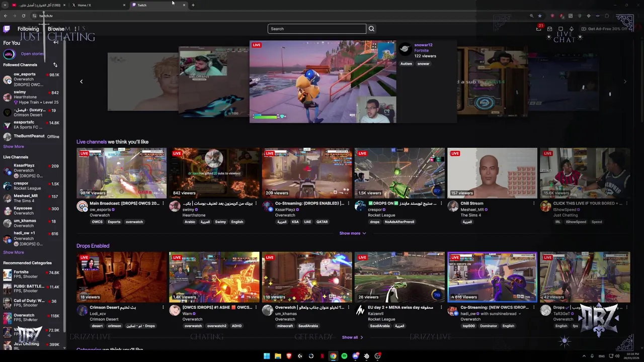Expand Show more under Live channels
Image resolution: width=644 pixels, height=362 pixels.
352,233
